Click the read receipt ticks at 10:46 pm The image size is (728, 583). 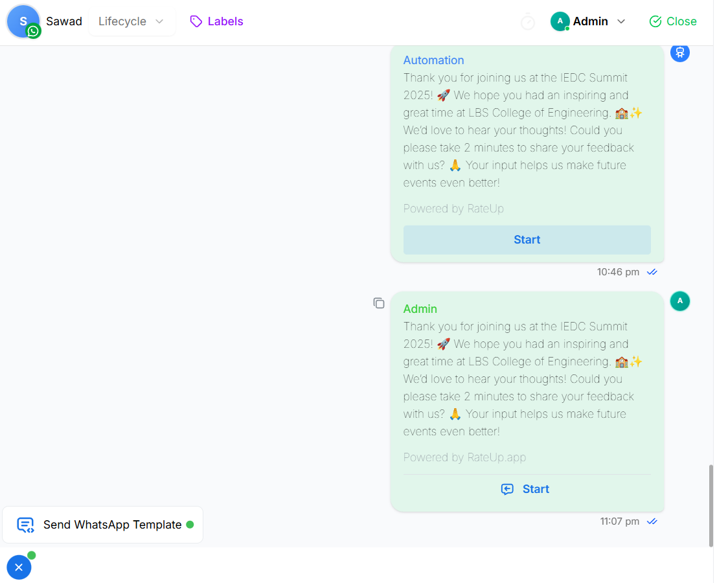(652, 272)
